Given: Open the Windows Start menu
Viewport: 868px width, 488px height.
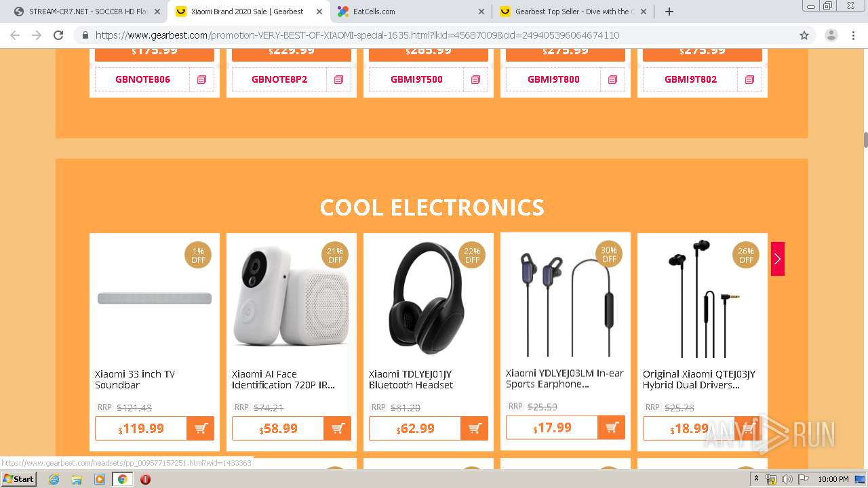Looking at the screenshot, I should pos(18,479).
